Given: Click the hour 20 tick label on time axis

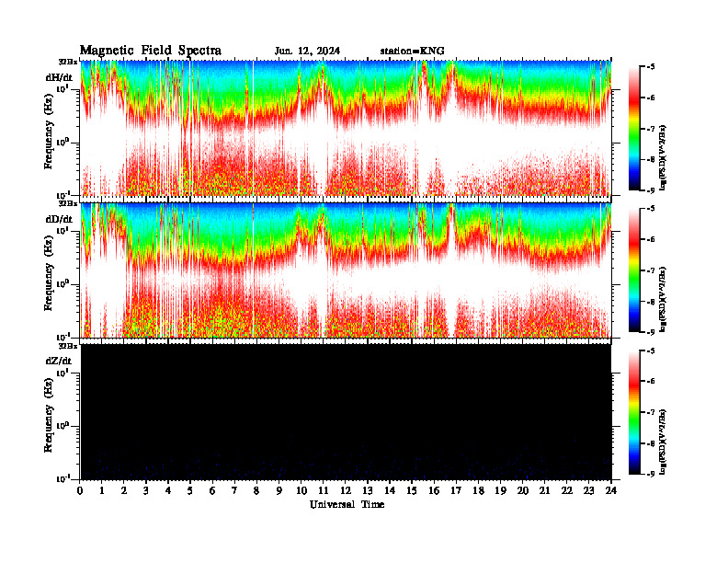Looking at the screenshot, I should [522, 490].
